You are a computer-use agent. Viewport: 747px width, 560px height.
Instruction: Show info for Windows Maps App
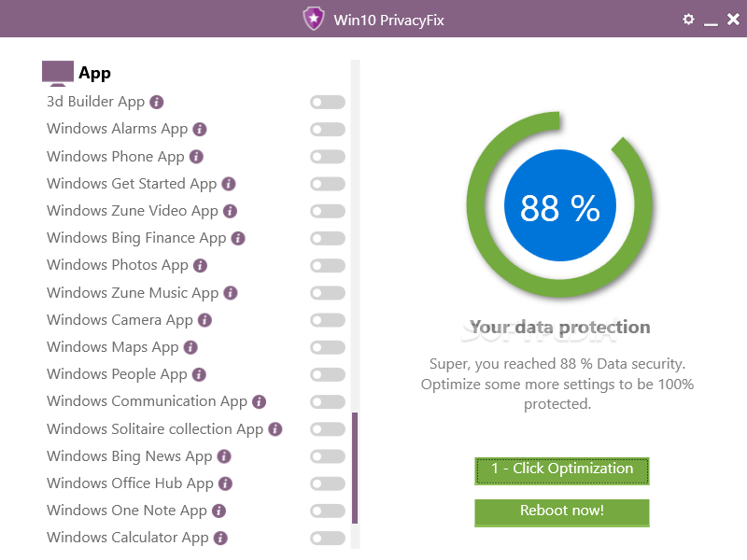point(190,347)
